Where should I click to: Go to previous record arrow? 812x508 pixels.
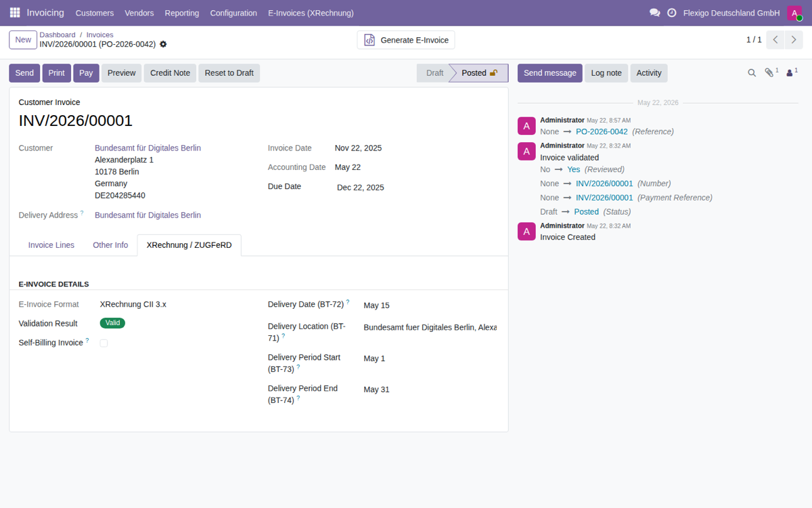tap(776, 40)
